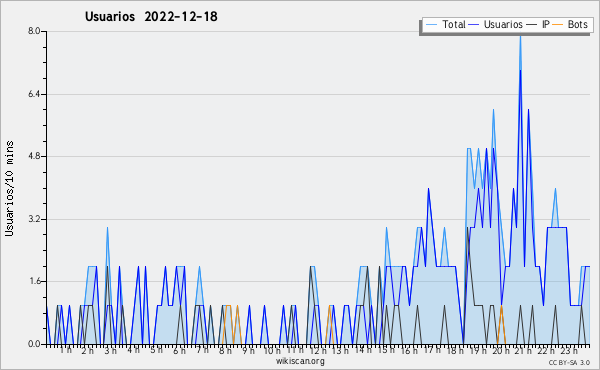Click the chart title 'Usuarios 2022-12-18'

pos(151,16)
